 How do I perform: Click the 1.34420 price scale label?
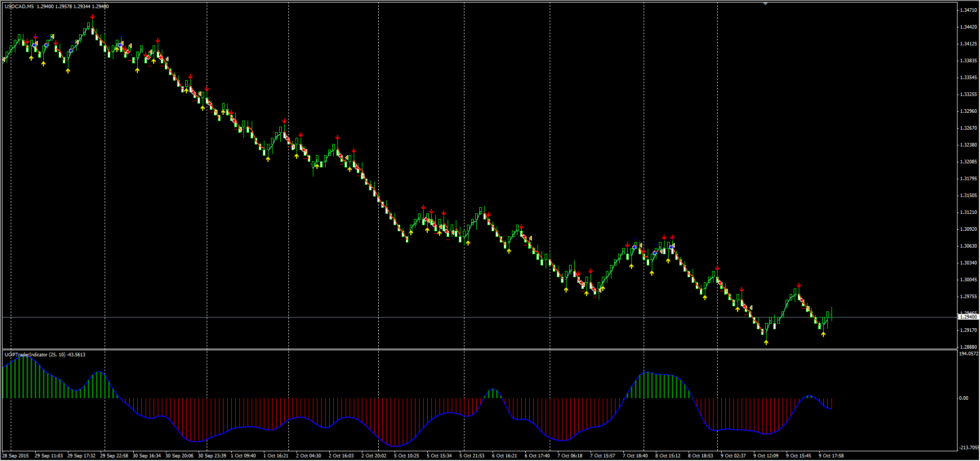[x=968, y=27]
